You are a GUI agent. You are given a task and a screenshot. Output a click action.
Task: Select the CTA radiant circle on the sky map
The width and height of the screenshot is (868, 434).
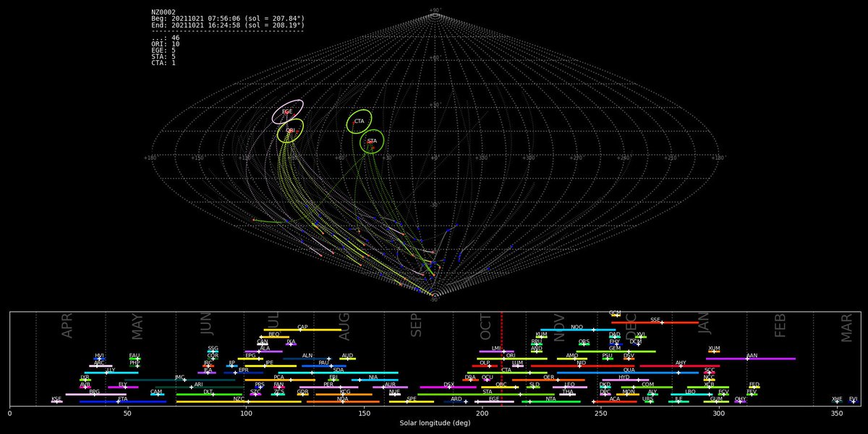pos(359,122)
